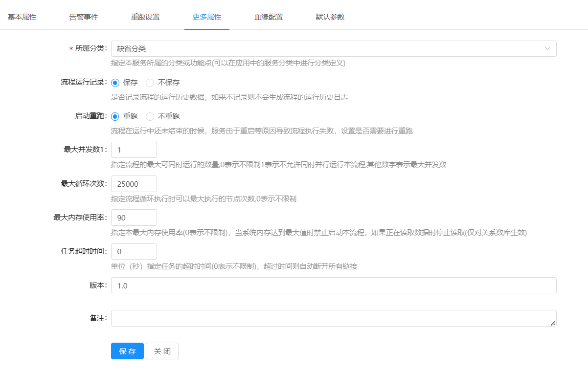This screenshot has width=588, height=372.
Task: Open the 所属分类 dropdown showing 缺省分类
Action: (x=334, y=48)
